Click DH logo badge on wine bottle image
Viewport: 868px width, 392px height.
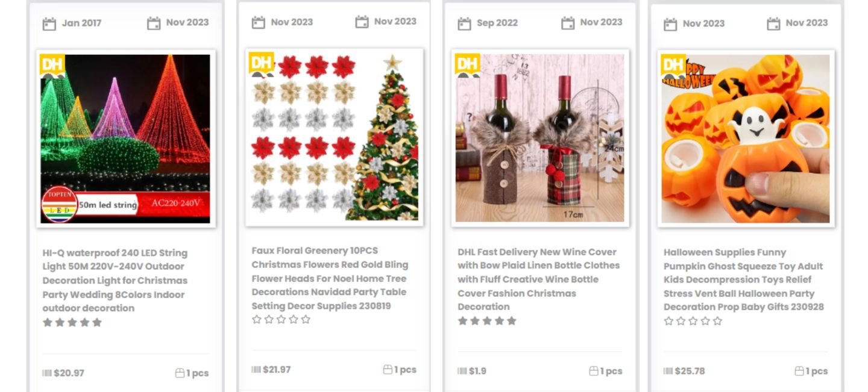tap(467, 65)
